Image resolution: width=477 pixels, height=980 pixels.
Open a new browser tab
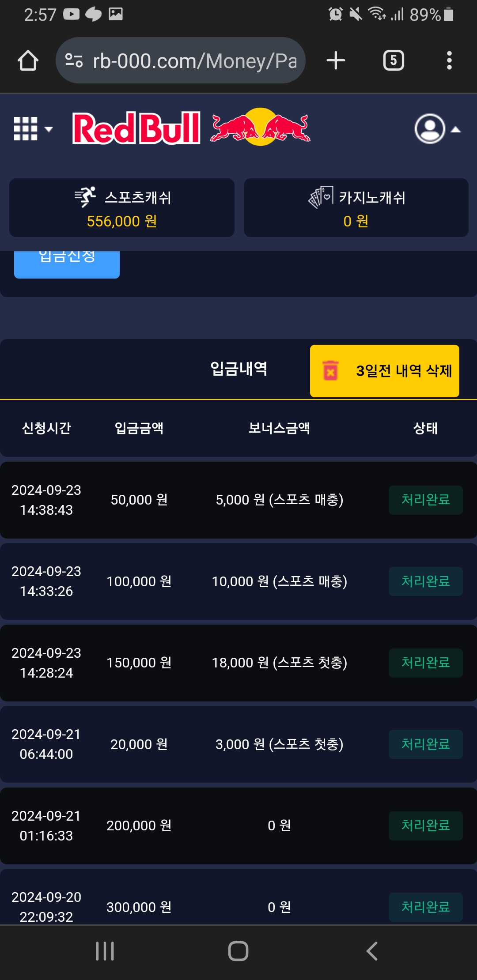coord(336,60)
